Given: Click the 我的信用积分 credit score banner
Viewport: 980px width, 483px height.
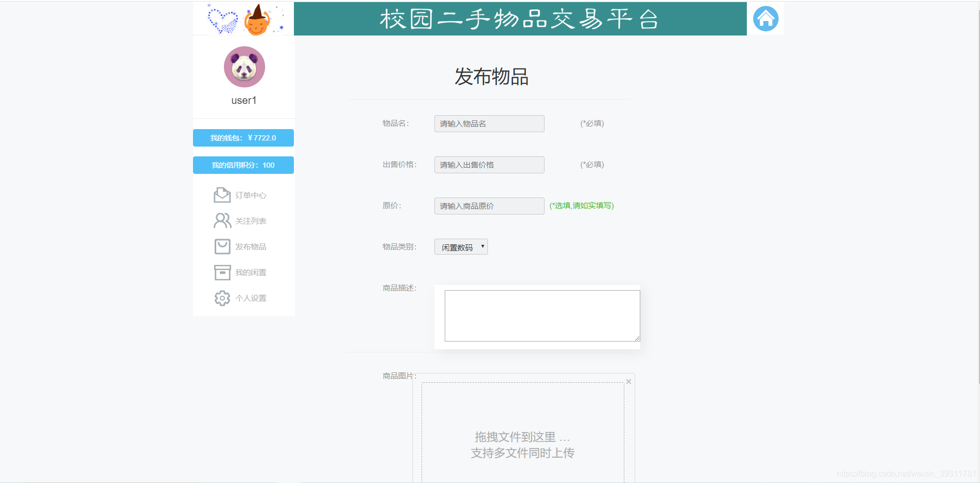Looking at the screenshot, I should coord(243,165).
